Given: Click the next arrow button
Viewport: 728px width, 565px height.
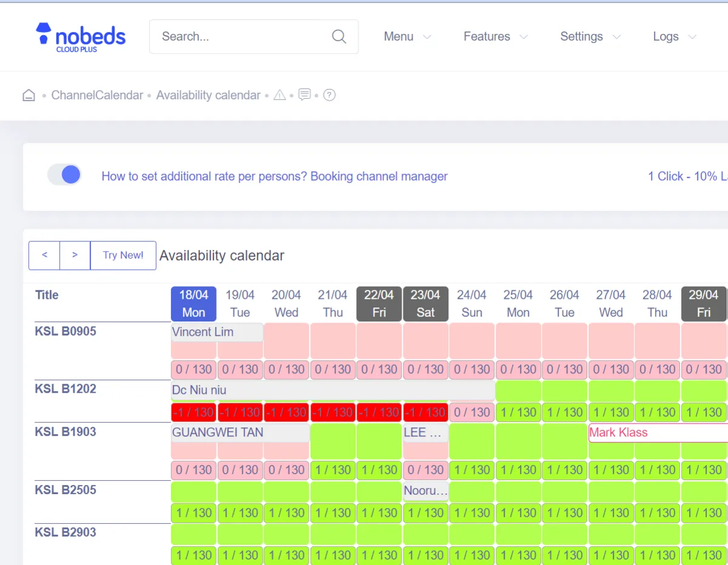Looking at the screenshot, I should pyautogui.click(x=75, y=255).
